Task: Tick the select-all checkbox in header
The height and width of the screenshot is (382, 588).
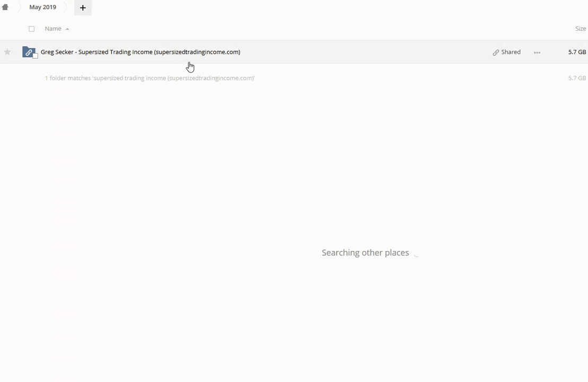Action: [31, 29]
